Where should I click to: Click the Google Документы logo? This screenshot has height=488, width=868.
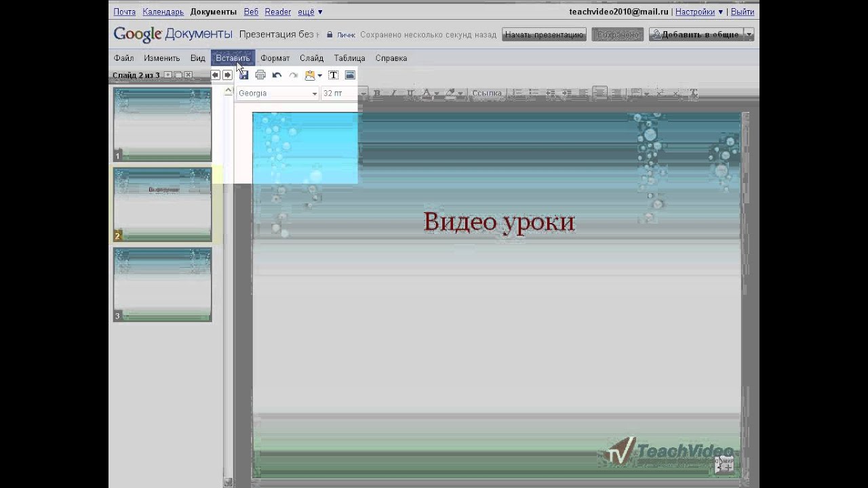pyautogui.click(x=172, y=35)
